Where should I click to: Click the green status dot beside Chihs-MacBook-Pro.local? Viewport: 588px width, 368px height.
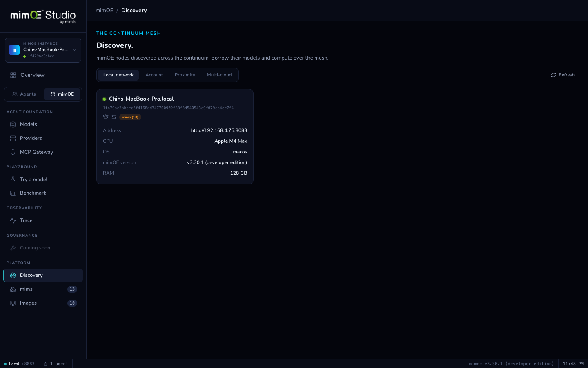[x=104, y=99]
